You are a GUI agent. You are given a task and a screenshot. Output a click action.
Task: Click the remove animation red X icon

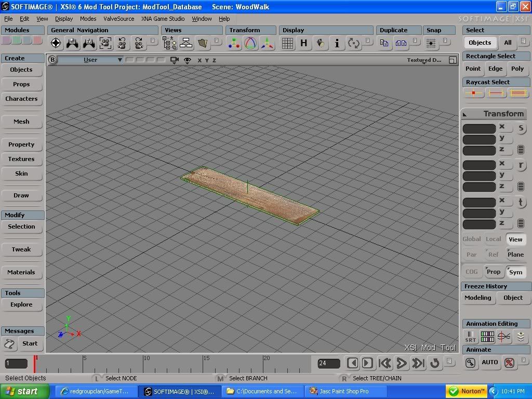[509, 363]
